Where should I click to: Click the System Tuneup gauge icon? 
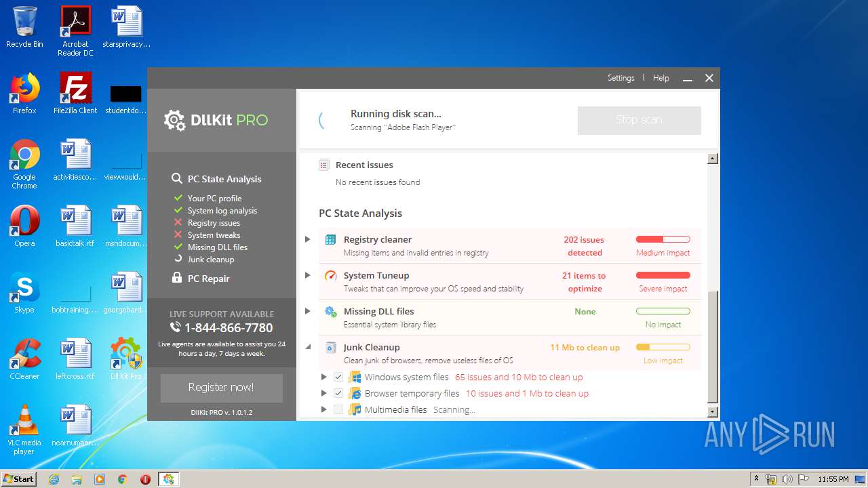coord(330,275)
